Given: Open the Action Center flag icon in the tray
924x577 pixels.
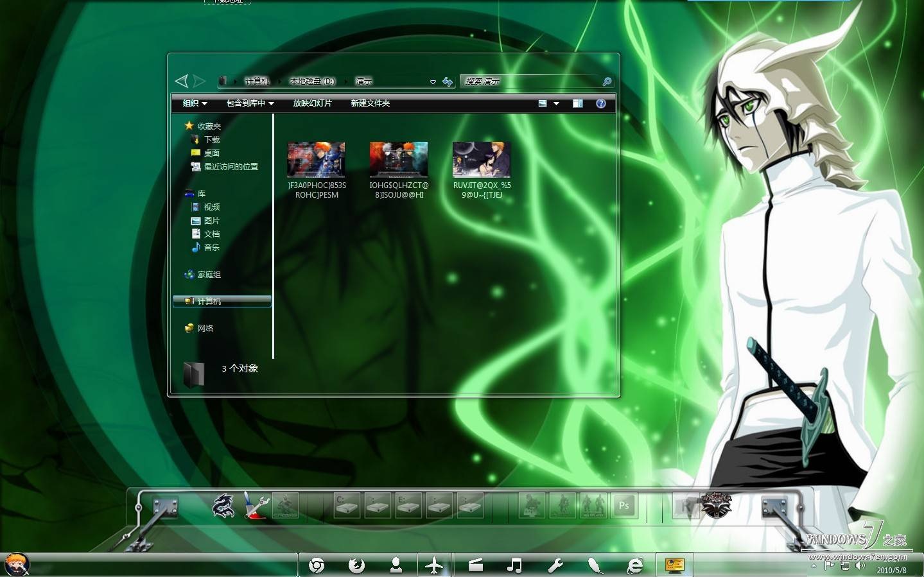Looking at the screenshot, I should pyautogui.click(x=829, y=566).
